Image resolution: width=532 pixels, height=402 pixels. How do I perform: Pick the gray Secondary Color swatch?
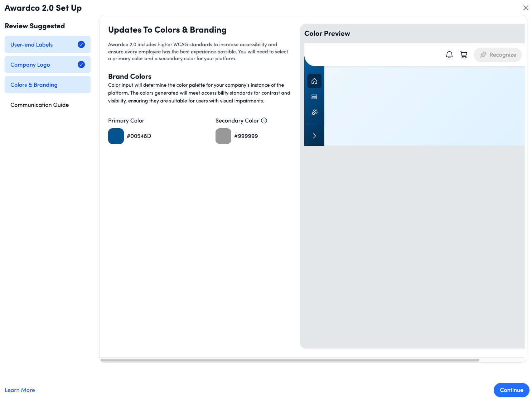click(223, 136)
